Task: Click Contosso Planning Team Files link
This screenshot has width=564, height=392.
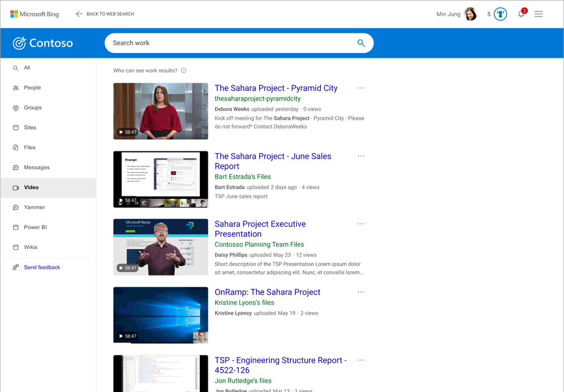Action: (259, 245)
